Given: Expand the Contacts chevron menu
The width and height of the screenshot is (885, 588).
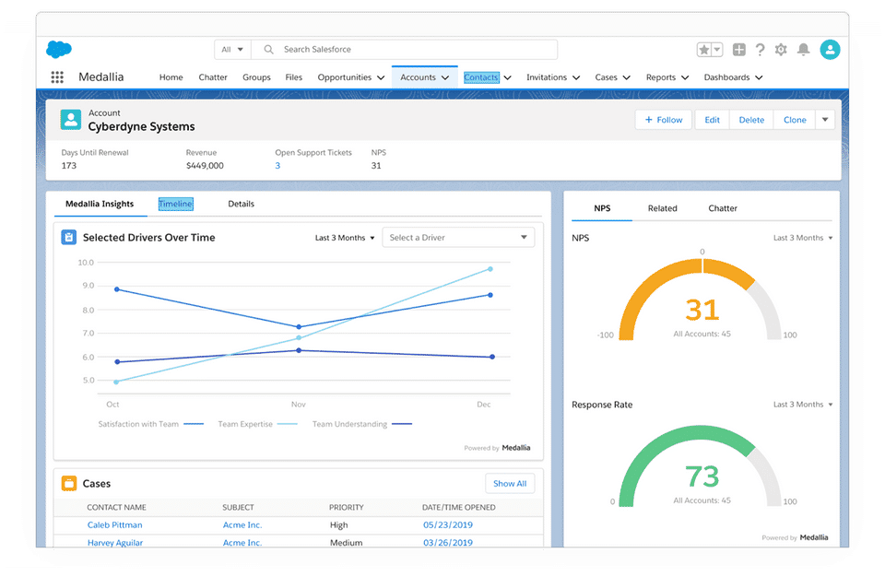Looking at the screenshot, I should tap(507, 77).
